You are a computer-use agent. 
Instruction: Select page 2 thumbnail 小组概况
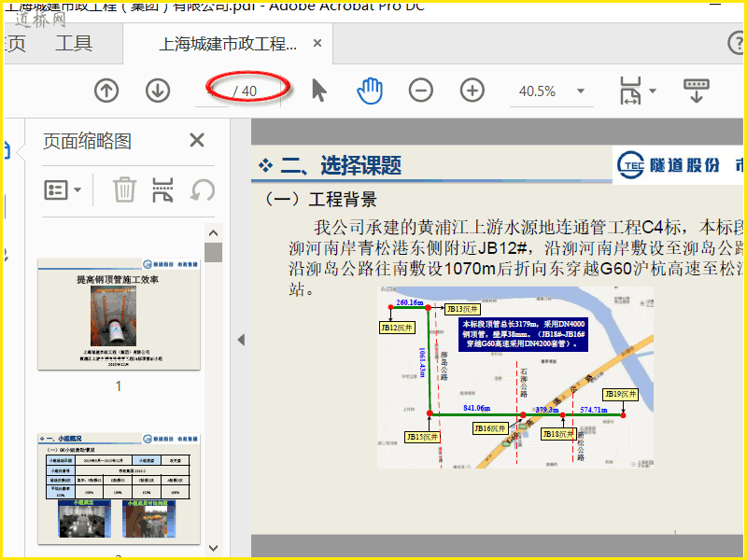coord(120,488)
